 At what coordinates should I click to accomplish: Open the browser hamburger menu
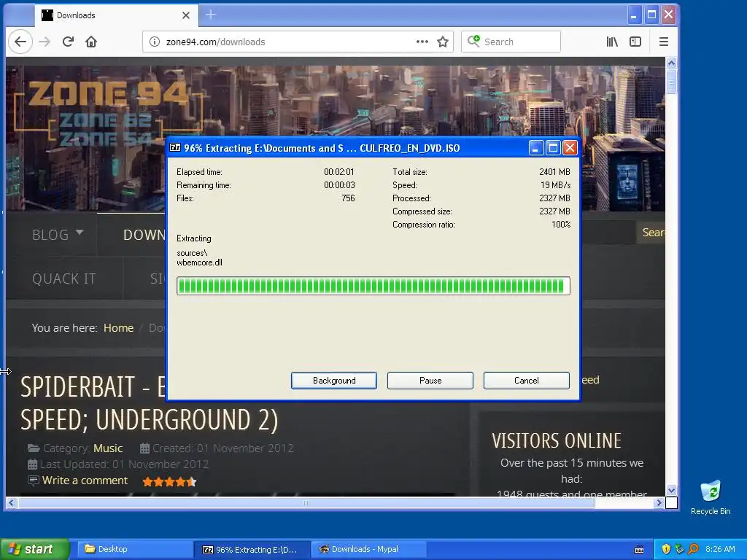point(664,42)
